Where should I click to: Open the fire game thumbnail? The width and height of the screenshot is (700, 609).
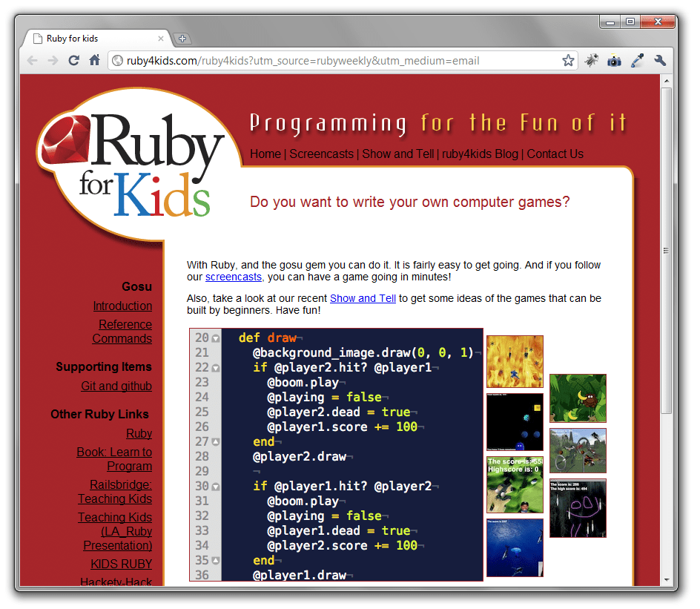[515, 362]
